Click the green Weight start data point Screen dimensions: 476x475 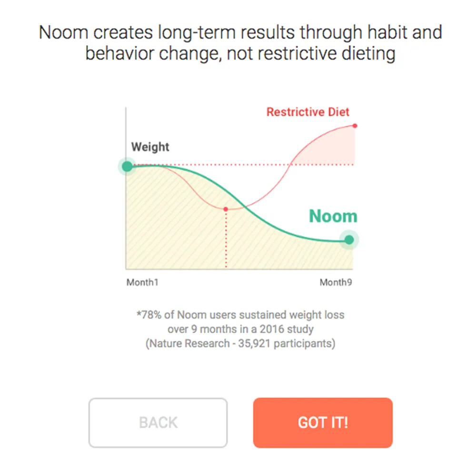coord(127,166)
